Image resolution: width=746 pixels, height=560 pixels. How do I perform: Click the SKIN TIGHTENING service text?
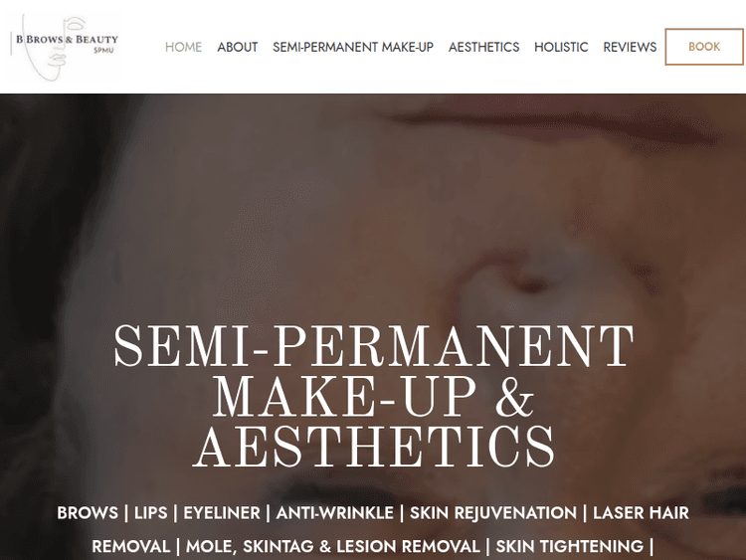570,546
